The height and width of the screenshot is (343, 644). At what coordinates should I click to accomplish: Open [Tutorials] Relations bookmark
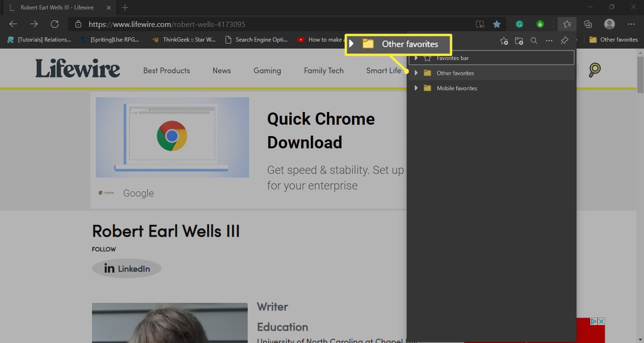tap(40, 40)
